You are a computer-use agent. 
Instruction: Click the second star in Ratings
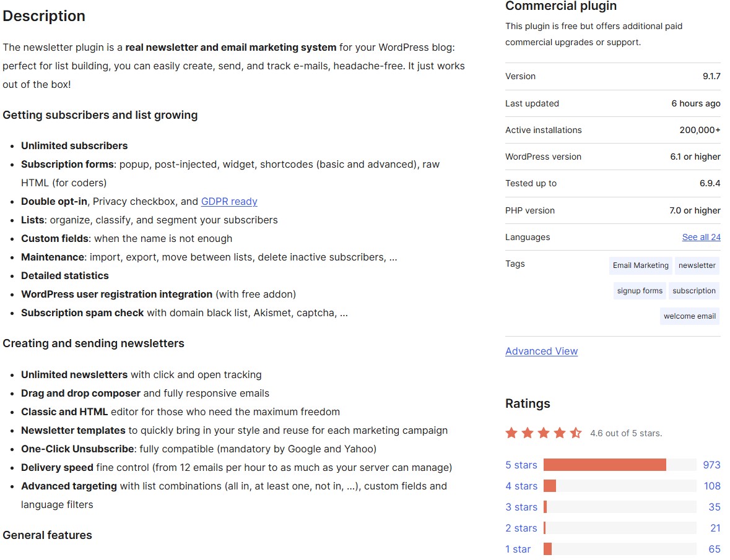pyautogui.click(x=528, y=433)
